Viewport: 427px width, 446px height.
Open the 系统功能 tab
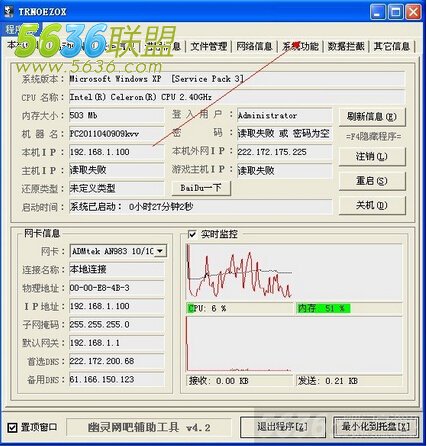pos(300,46)
